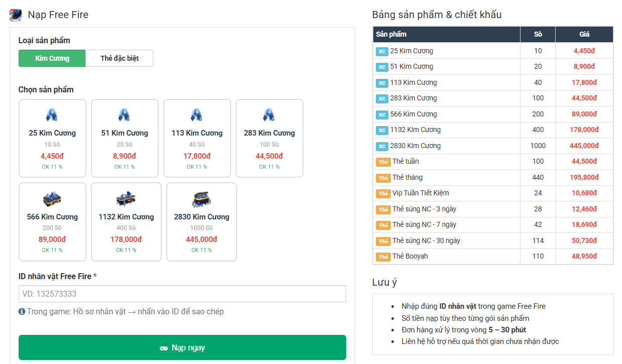Image resolution: width=622 pixels, height=364 pixels.
Task: Click the KC badge next to 2830 Kim Cương
Action: click(382, 146)
